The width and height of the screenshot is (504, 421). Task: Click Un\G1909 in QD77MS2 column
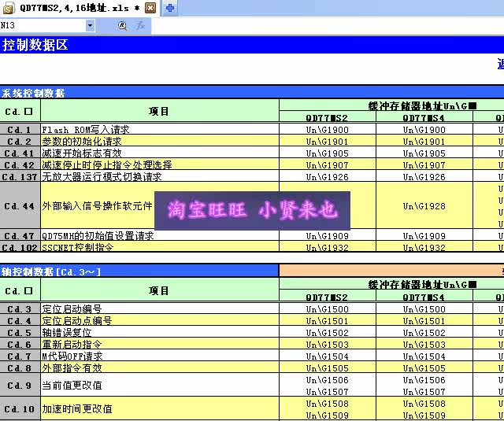pos(328,236)
